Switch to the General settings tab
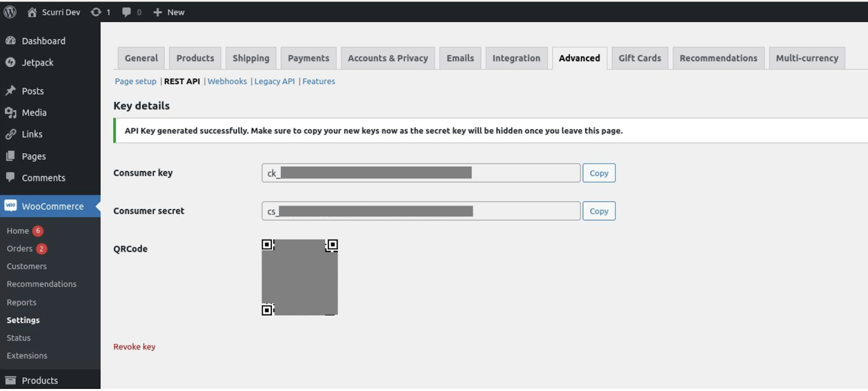Image resolution: width=868 pixels, height=391 pixels. [141, 58]
